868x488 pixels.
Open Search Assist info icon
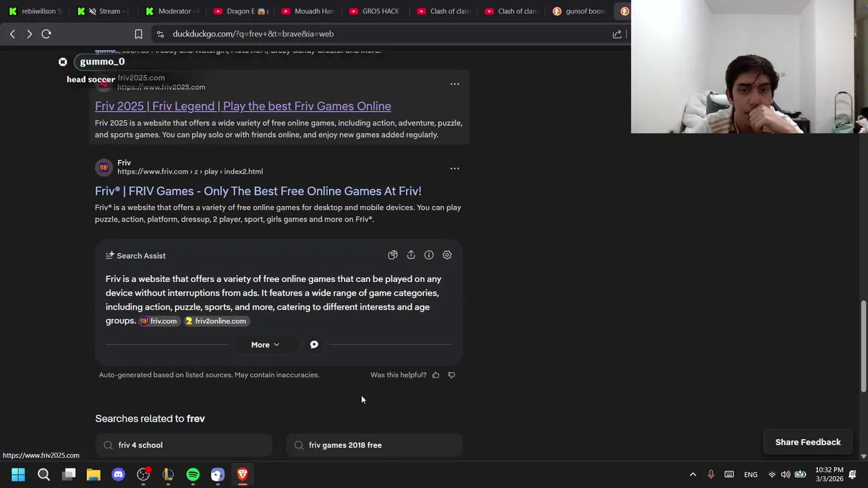429,255
